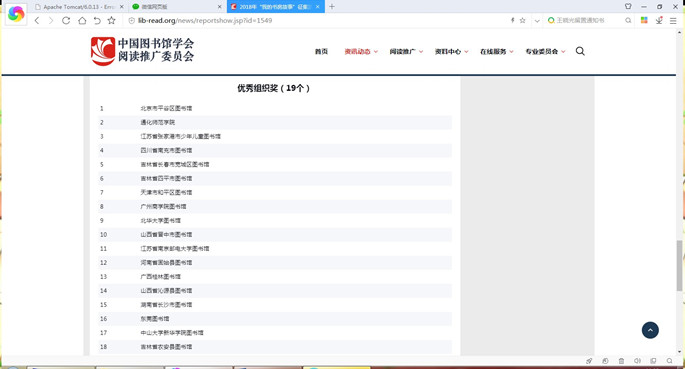Open the 首页 navigation item
This screenshot has width=685, height=369.
(321, 52)
